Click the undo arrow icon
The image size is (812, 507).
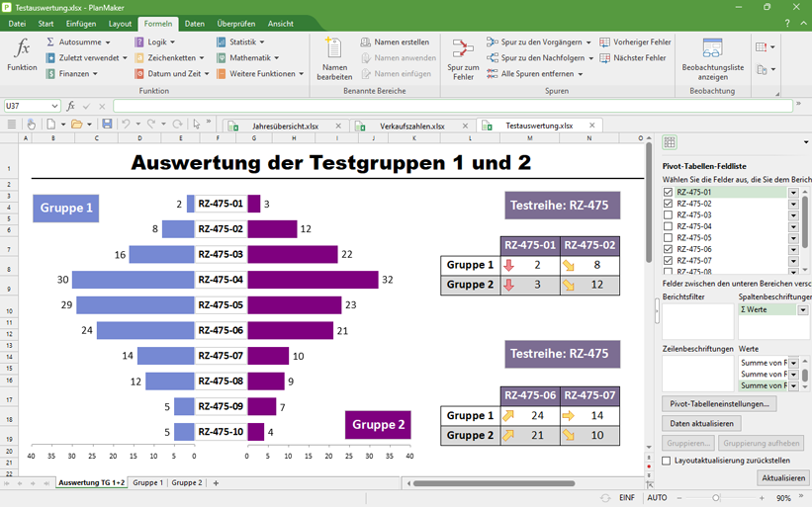126,124
